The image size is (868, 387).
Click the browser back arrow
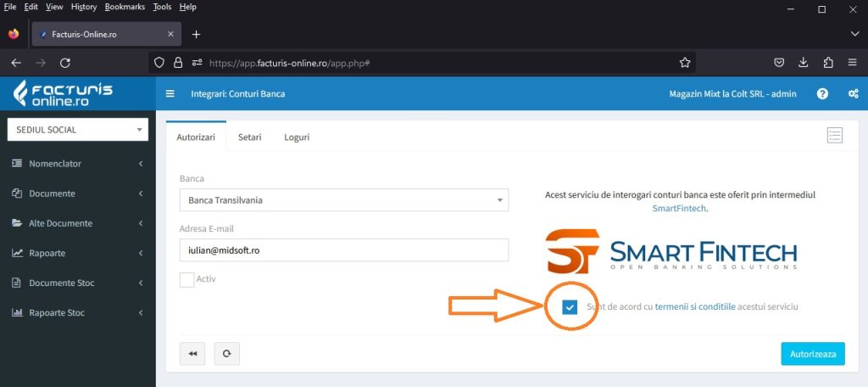pyautogui.click(x=16, y=63)
